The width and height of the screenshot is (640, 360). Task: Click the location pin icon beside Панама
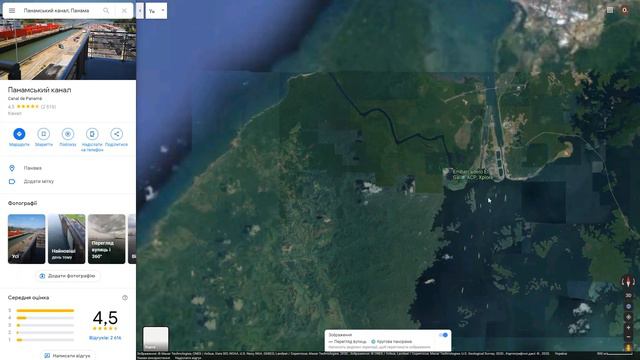tap(12, 168)
